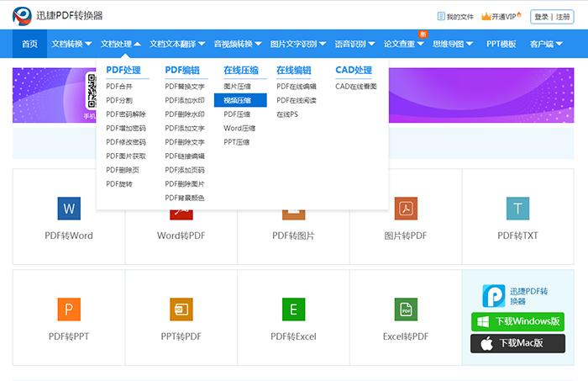Image resolution: width=588 pixels, height=381 pixels.
Task: Select PDF删除水印 entry
Action: pyautogui.click(x=185, y=114)
